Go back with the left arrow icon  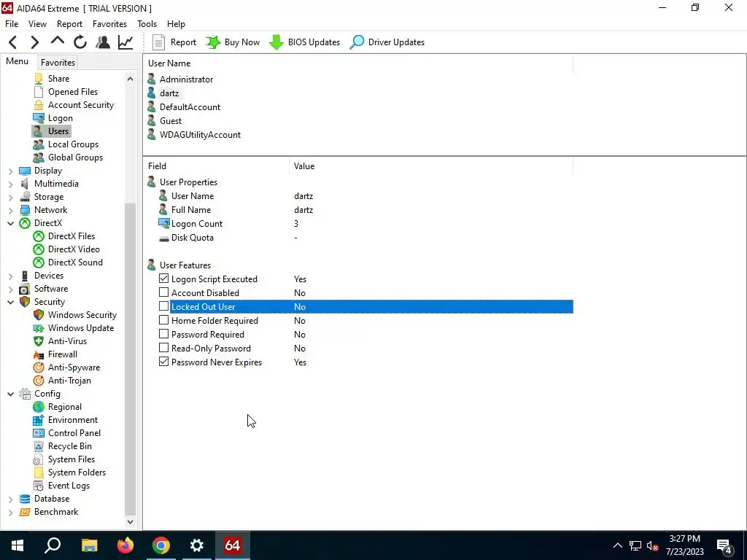pos(13,42)
